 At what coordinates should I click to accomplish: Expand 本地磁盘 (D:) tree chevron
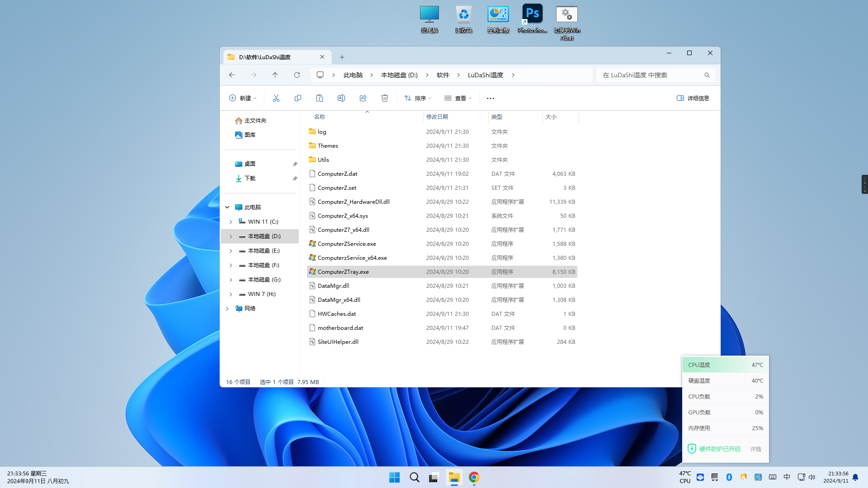coord(231,236)
